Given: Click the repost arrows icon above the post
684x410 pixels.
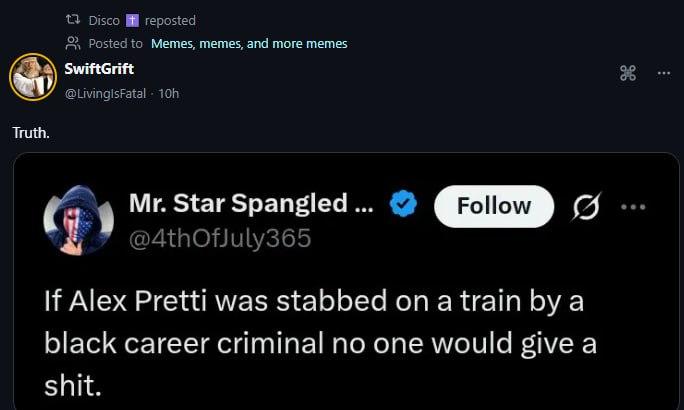Looking at the screenshot, I should 72,20.
